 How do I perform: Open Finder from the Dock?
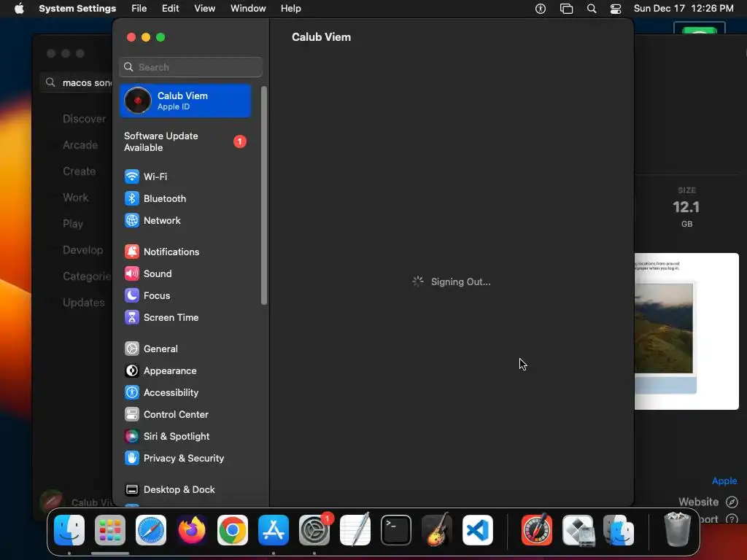pos(69,530)
